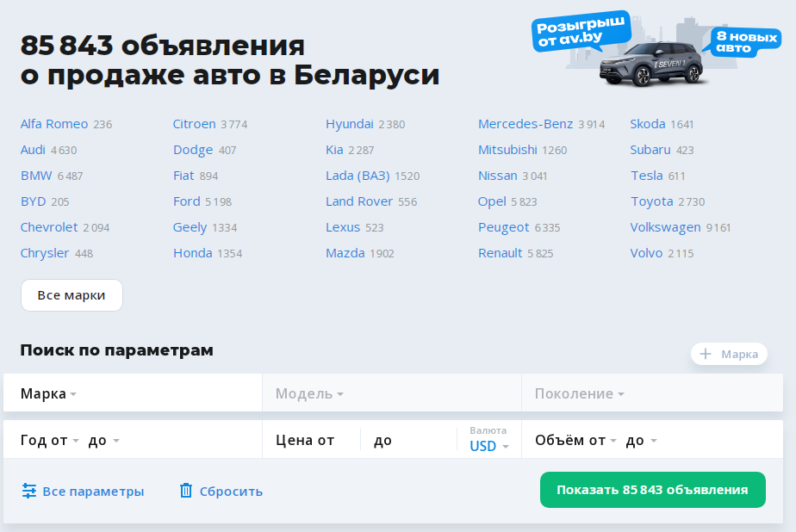Open Kia listings
796x532 pixels.
334,150
